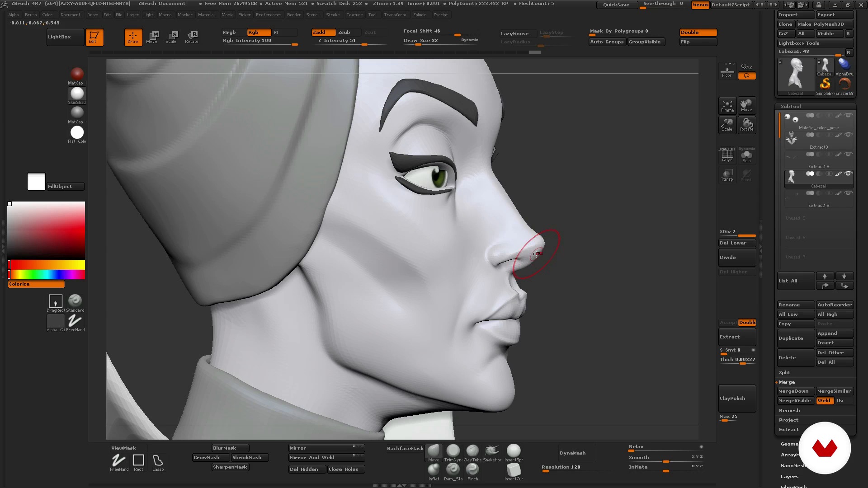
Task: Toggle PolyF wireframe display
Action: [727, 155]
